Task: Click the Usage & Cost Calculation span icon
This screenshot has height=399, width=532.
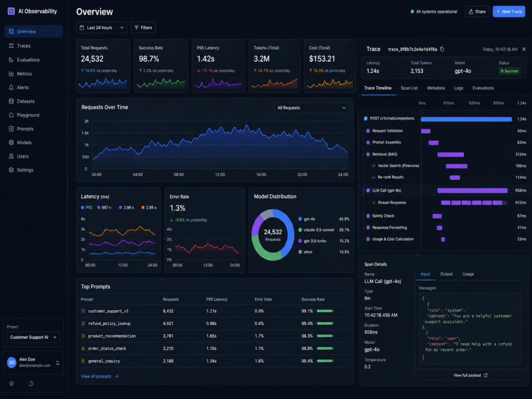Action: [368, 239]
